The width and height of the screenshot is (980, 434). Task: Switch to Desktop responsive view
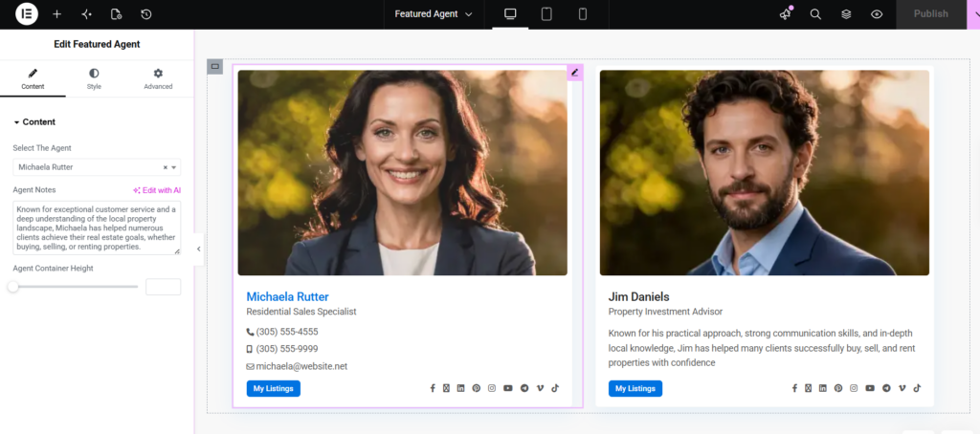pyautogui.click(x=511, y=13)
